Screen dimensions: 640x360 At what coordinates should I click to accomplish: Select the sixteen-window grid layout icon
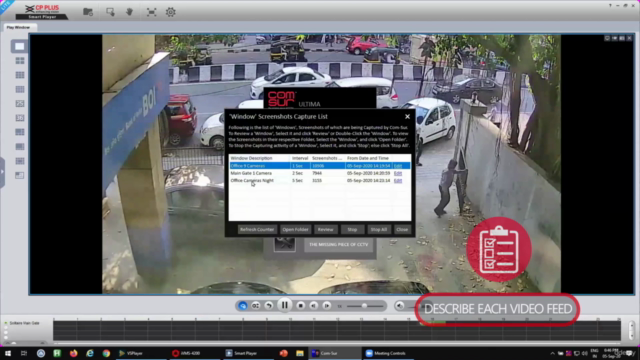(x=20, y=89)
